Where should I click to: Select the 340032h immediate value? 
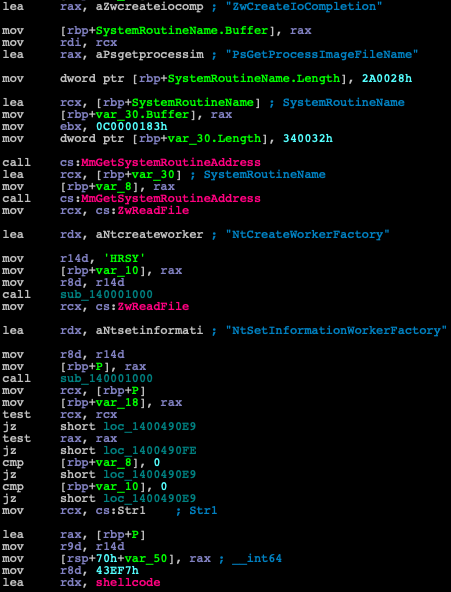pyautogui.click(x=308, y=139)
